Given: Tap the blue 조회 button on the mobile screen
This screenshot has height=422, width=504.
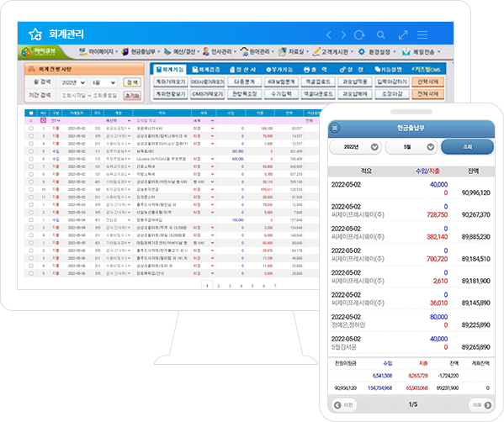Looking at the screenshot, I should 467,147.
